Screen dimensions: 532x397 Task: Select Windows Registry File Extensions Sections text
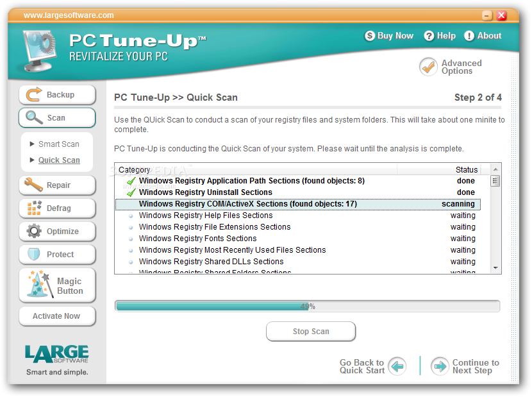215,227
